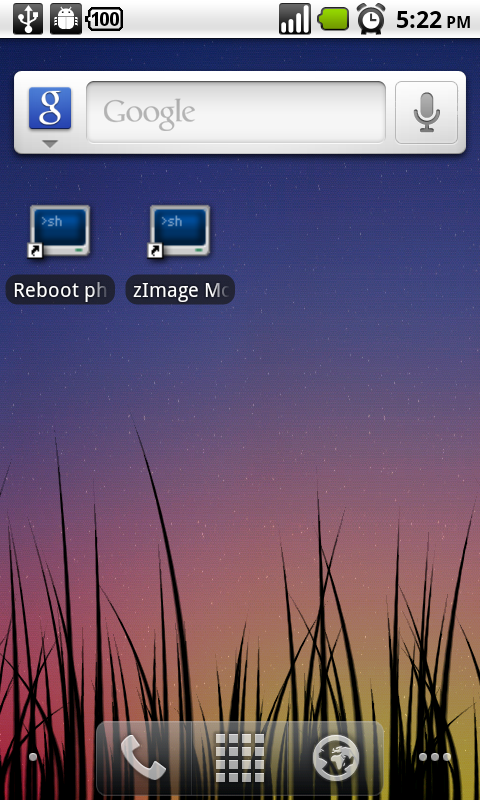480x800 pixels.
Task: Expand the search source dropdown arrow
Action: click(49, 144)
